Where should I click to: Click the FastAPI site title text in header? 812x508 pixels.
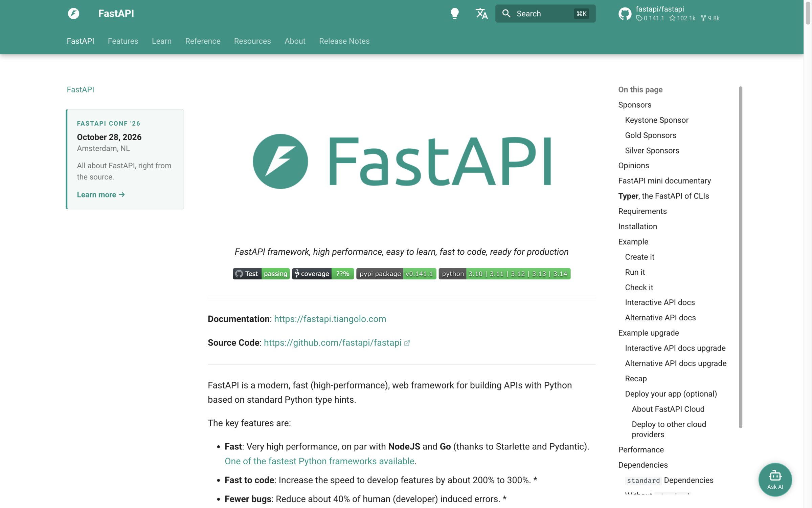click(116, 14)
